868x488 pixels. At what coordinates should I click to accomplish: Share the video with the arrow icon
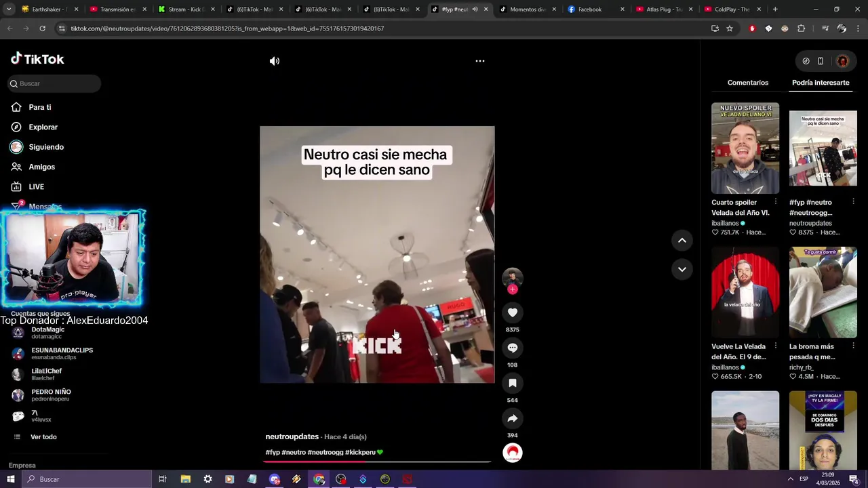coord(513,418)
